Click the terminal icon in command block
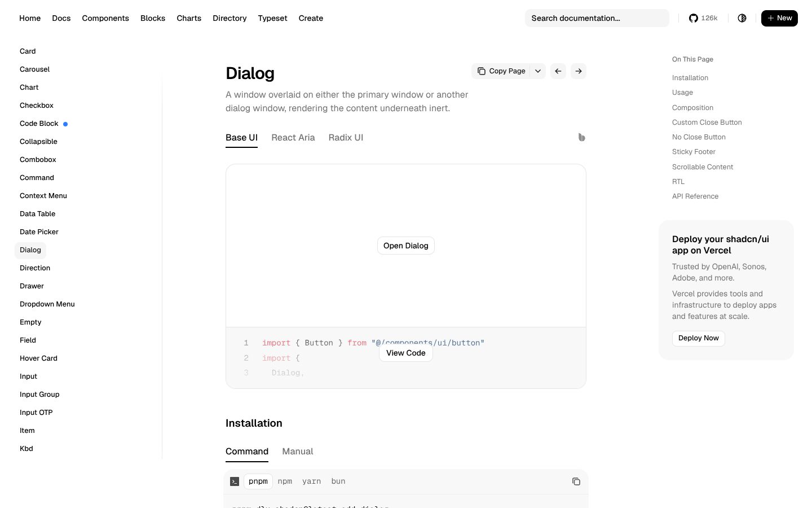812x508 pixels. coord(235,481)
